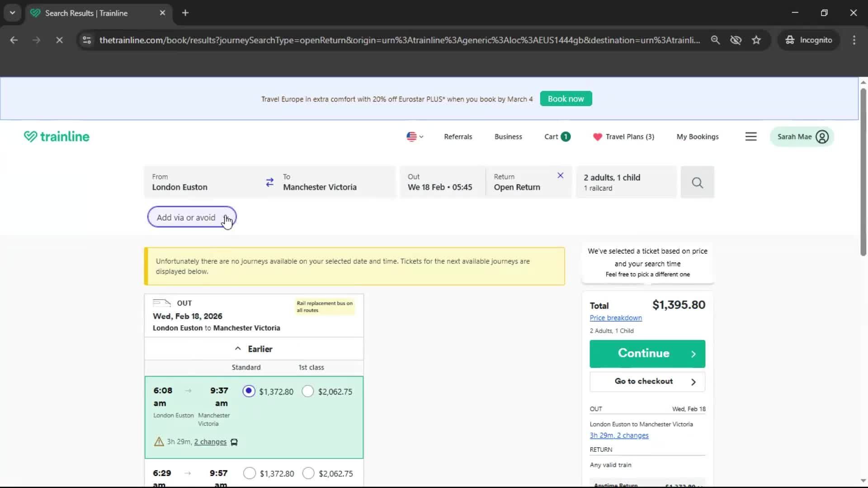Click Sarah Mae profile avatar icon
868x488 pixels.
pos(822,136)
